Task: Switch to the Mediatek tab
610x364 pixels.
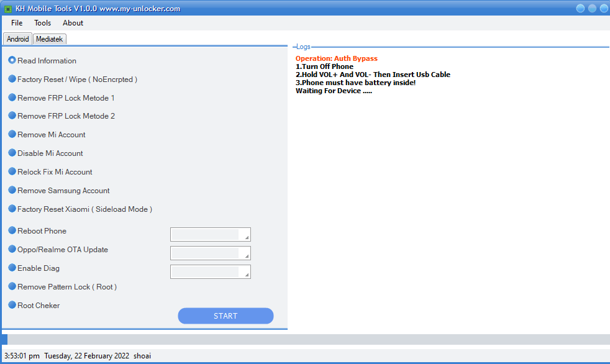Action: (x=50, y=39)
